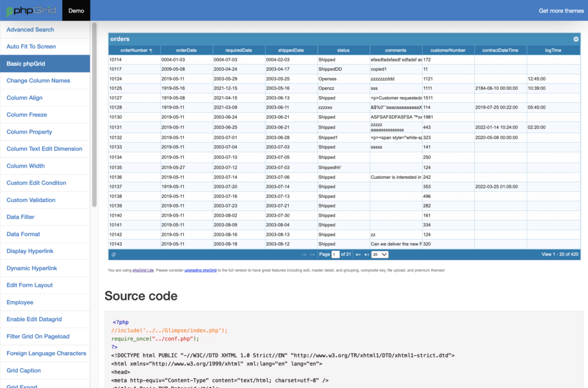Open Get more themes
The height and width of the screenshot is (388, 588).
tap(561, 10)
